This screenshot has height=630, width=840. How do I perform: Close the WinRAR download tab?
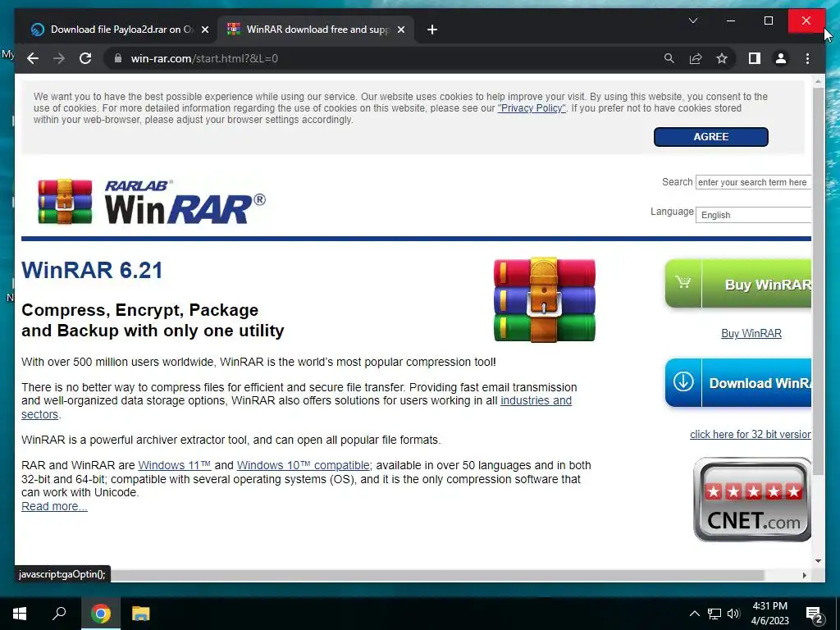(x=400, y=30)
